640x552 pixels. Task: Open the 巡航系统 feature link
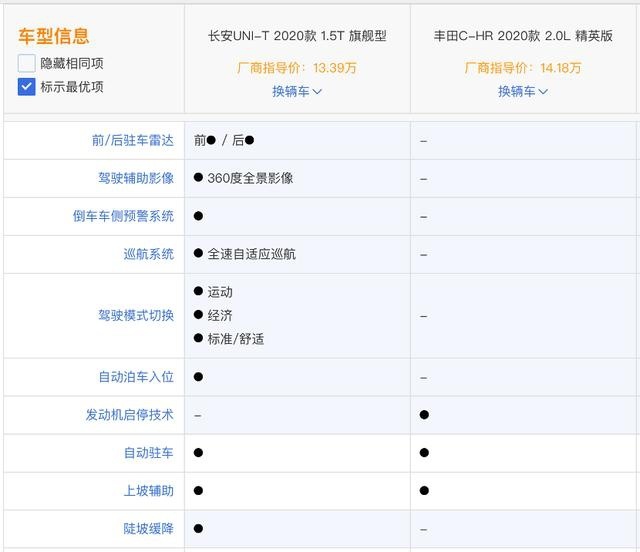(149, 254)
